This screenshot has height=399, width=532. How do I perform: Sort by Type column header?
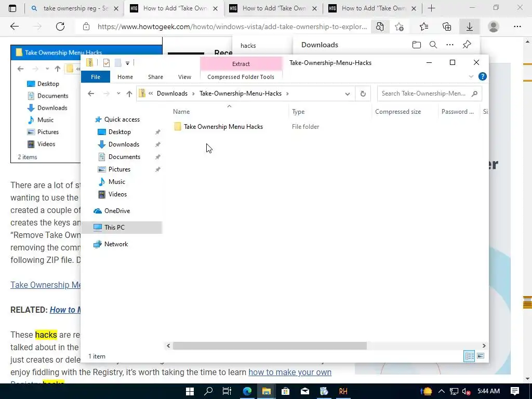coord(298,112)
